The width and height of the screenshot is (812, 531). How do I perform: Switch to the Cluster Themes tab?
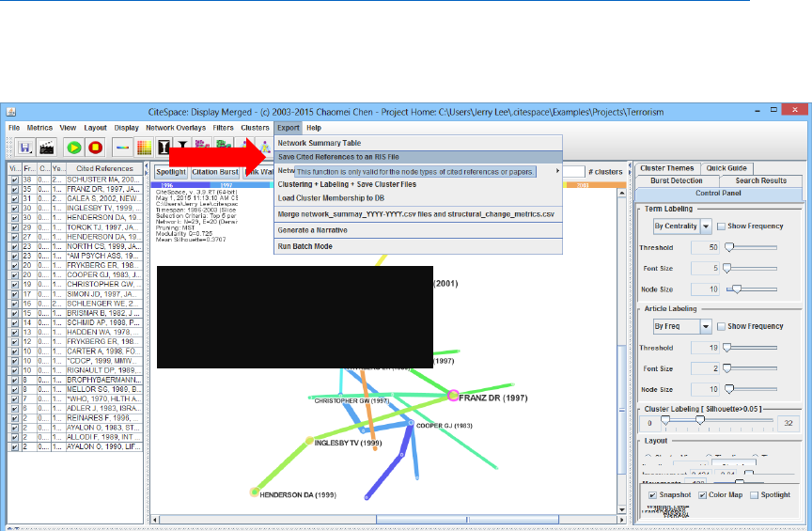point(666,168)
